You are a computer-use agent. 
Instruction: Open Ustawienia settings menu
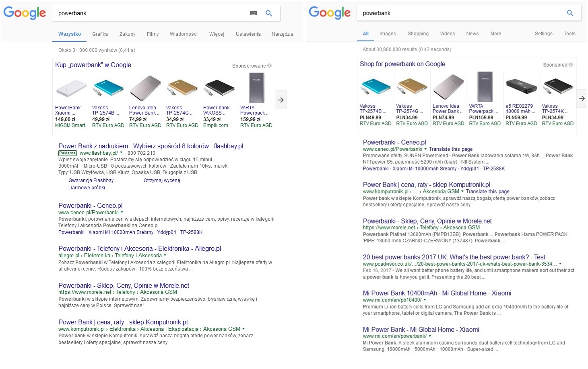(x=248, y=34)
